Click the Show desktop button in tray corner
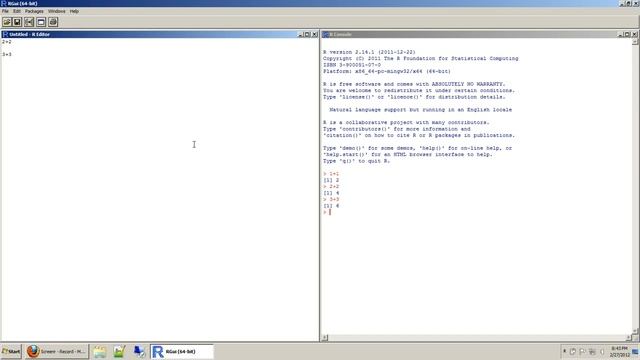This screenshot has width=640, height=360. point(636,351)
